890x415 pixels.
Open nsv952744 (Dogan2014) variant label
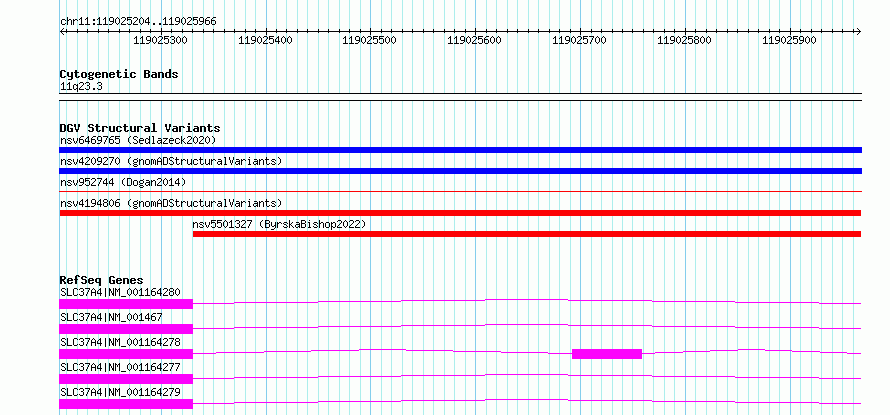pos(123,182)
